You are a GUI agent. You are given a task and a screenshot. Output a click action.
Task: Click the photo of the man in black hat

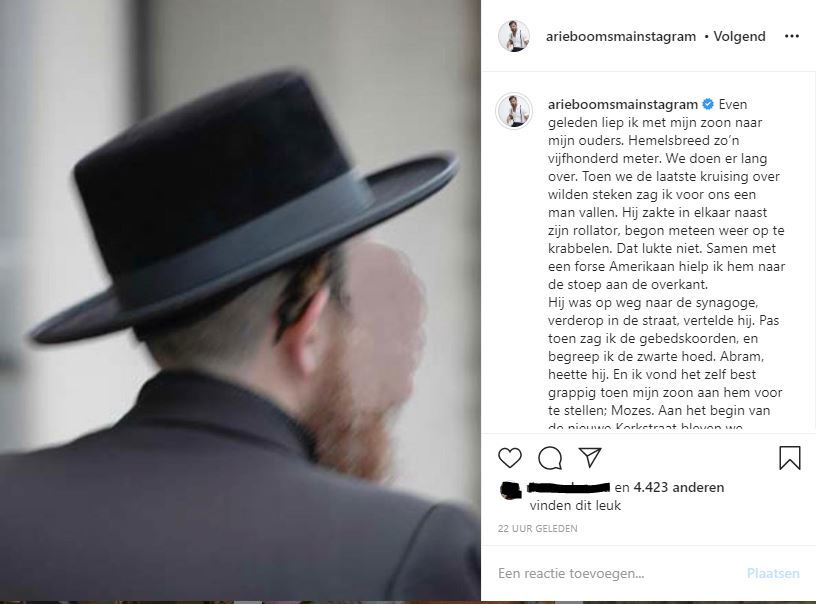[x=240, y=301]
